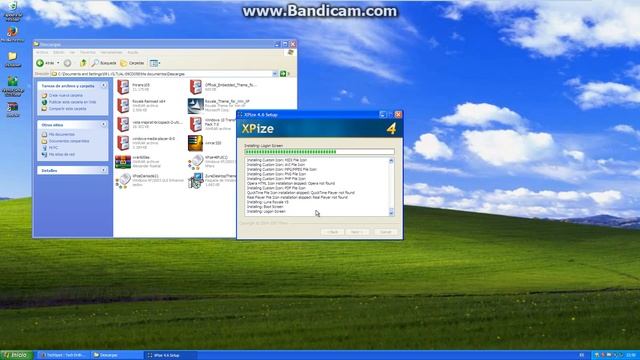Viewport: 640px width, 360px height.
Task: Click the system tray clock
Action: pos(632,355)
